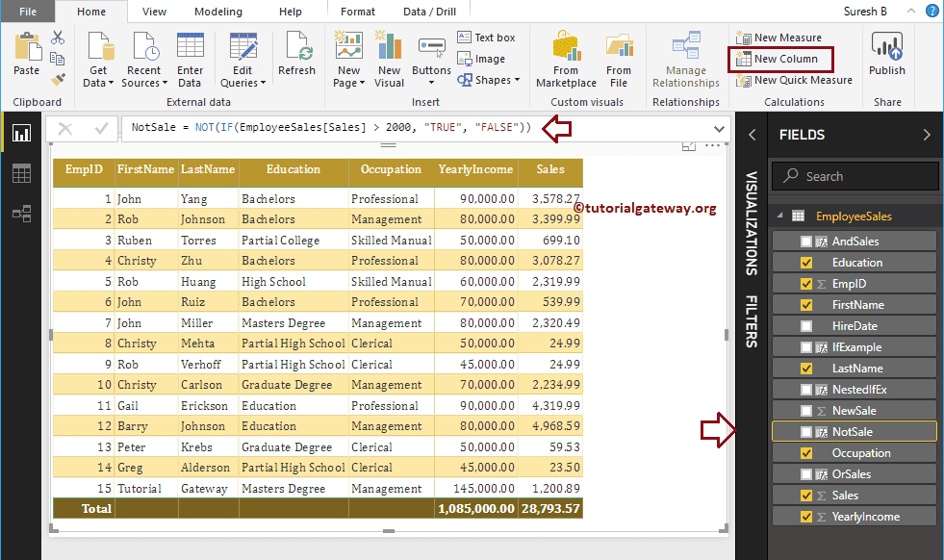The image size is (944, 560).
Task: Commit the formula with the checkmark
Action: [101, 129]
